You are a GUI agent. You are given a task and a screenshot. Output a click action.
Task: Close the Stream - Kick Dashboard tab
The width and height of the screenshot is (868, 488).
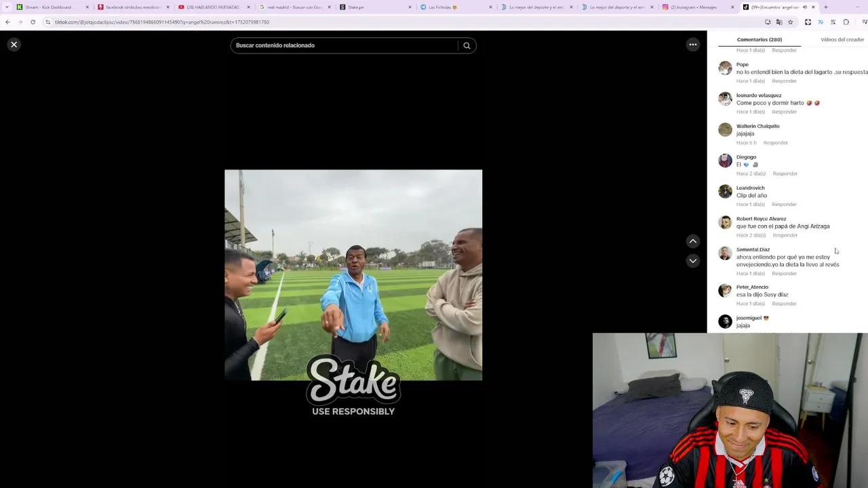(87, 7)
